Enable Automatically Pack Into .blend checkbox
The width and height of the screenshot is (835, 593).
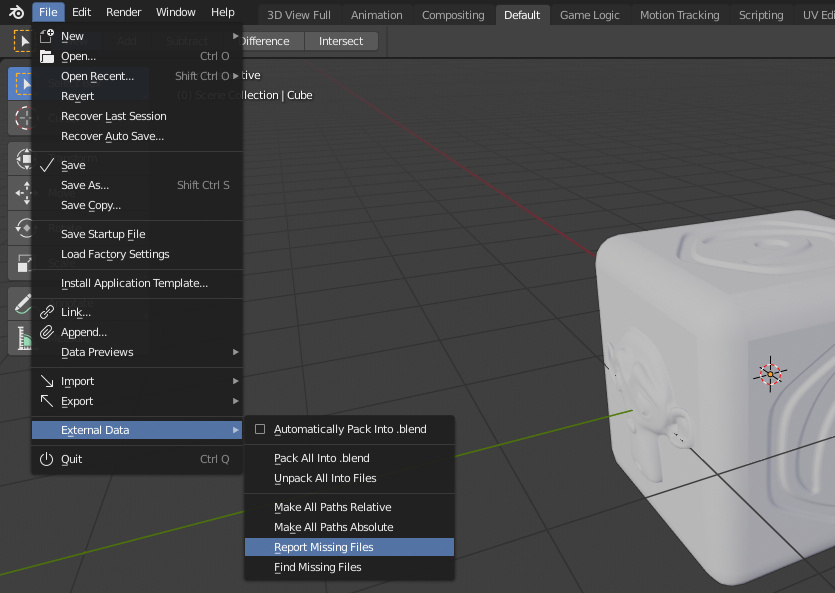pyautogui.click(x=260, y=429)
